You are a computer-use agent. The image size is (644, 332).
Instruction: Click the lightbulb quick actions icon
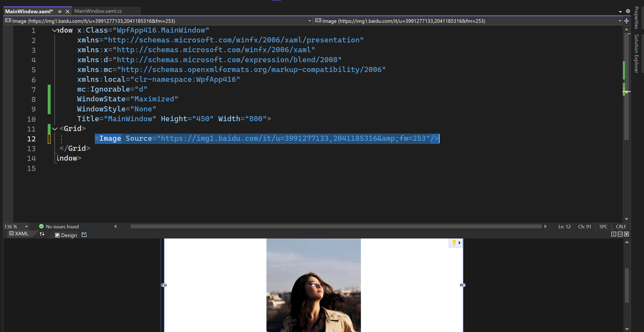click(454, 242)
